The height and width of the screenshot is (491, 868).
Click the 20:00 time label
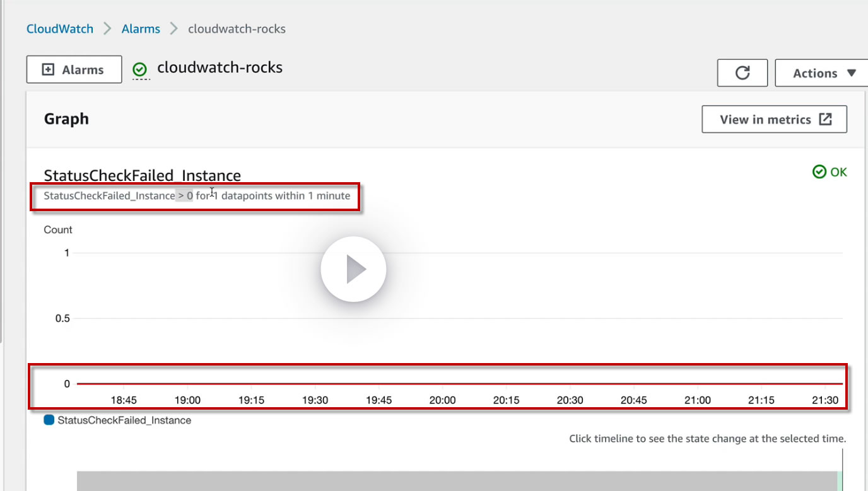point(442,400)
